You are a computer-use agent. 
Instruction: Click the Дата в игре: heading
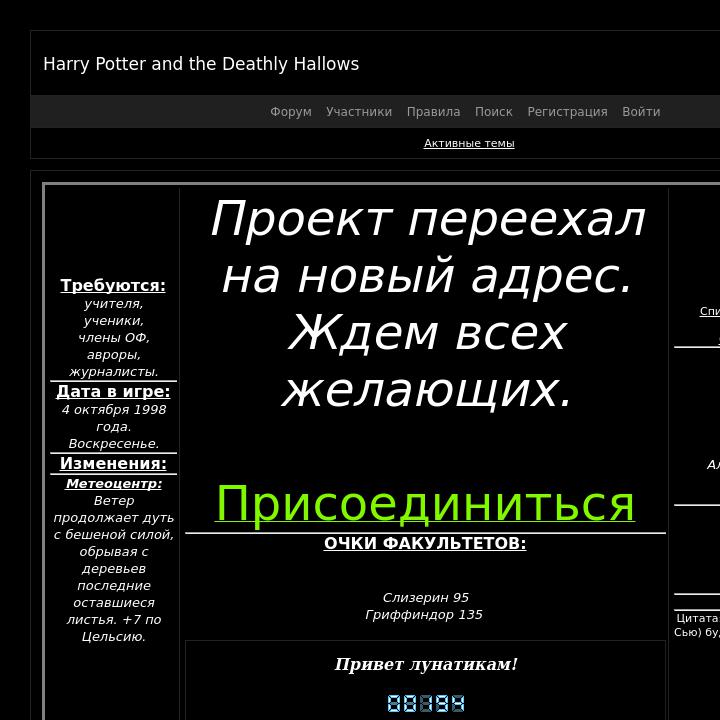(x=113, y=391)
